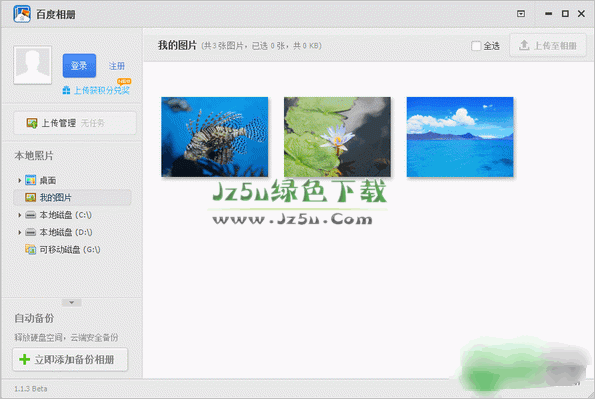Select the lionfish photo thumbnail
The height and width of the screenshot is (399, 595).
(215, 137)
